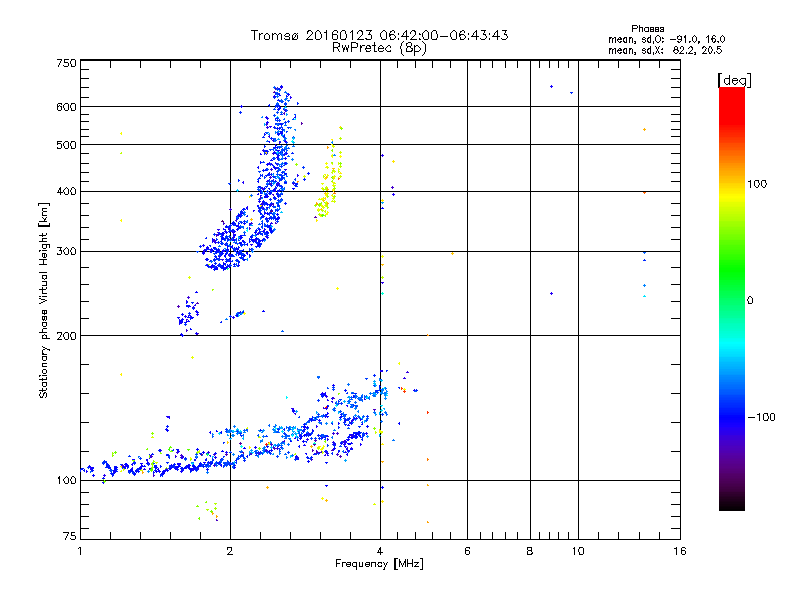
Task: Click the y-axis tick label '200'
Action: (66, 336)
